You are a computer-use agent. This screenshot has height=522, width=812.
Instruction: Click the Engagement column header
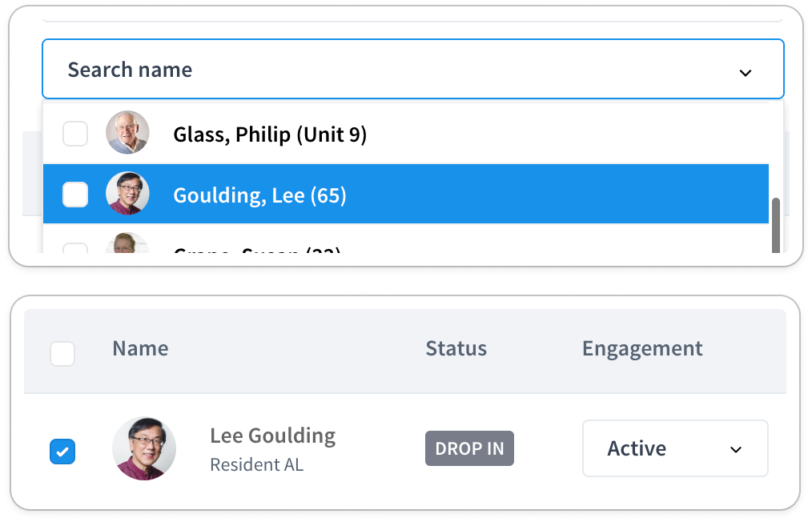click(642, 349)
